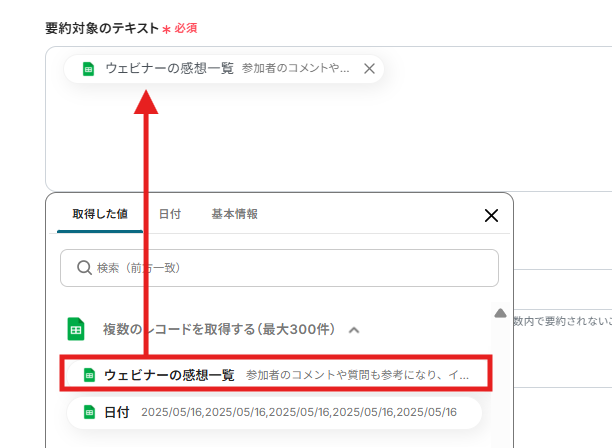Click Sheets icon in the 日付 row

89,412
